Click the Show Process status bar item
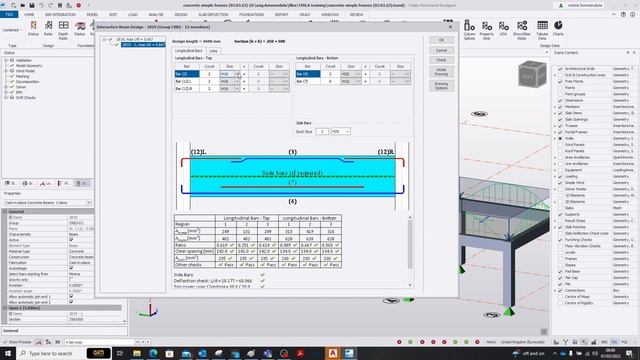The image size is (640, 360). click(17, 342)
